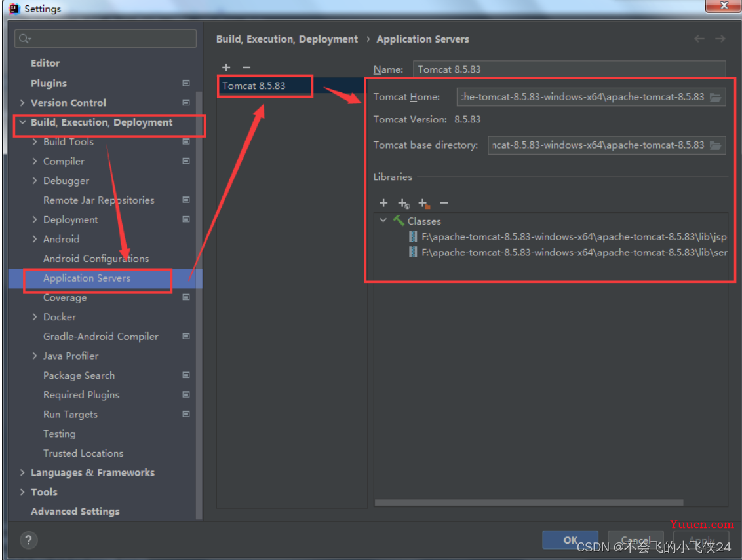This screenshot has height=560, width=742.
Task: Click the project-level icon beside Remote Jar Repositories
Action: click(x=186, y=200)
